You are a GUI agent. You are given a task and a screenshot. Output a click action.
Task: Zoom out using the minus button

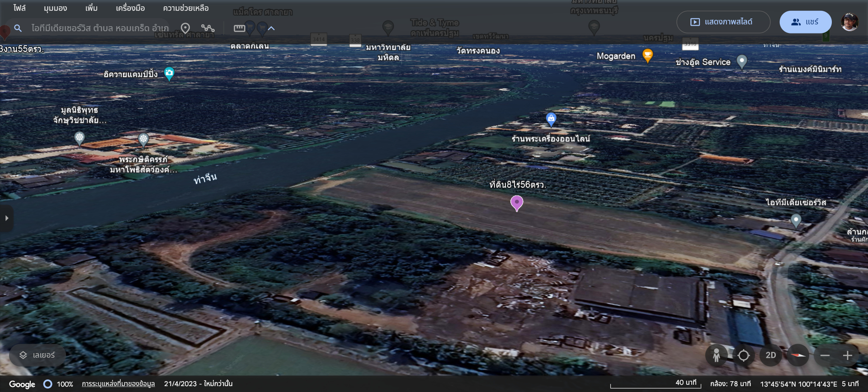point(825,355)
